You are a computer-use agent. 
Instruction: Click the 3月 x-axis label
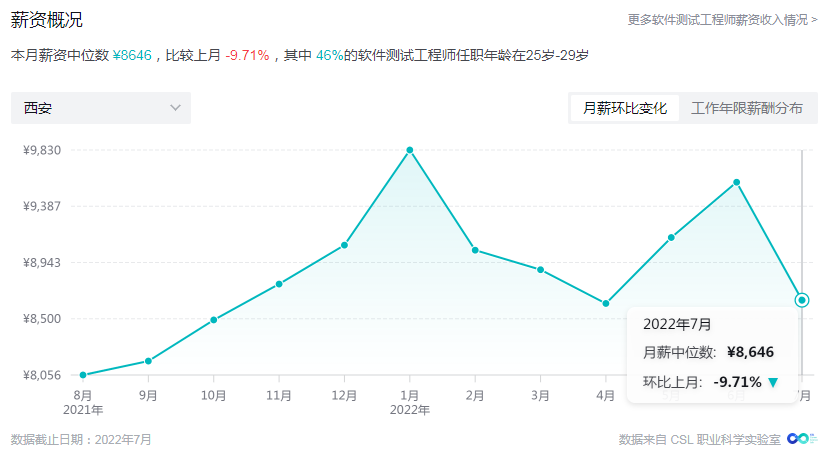(x=540, y=396)
